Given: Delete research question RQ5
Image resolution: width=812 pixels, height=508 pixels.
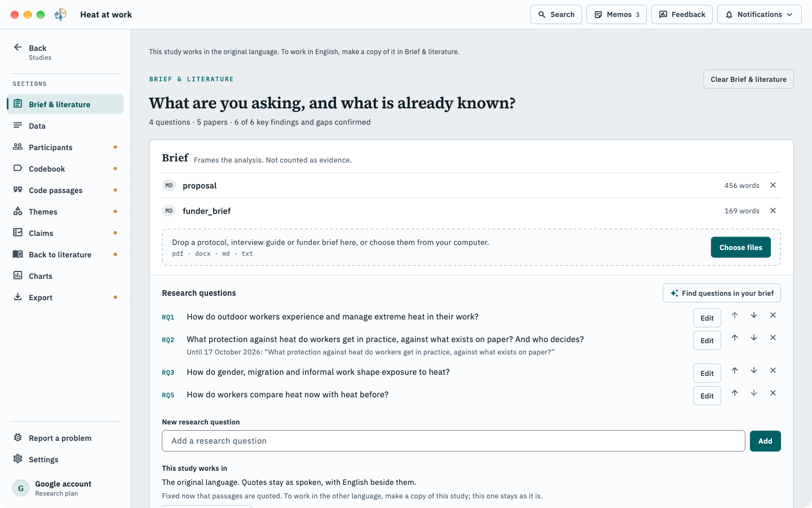Looking at the screenshot, I should pos(773,393).
